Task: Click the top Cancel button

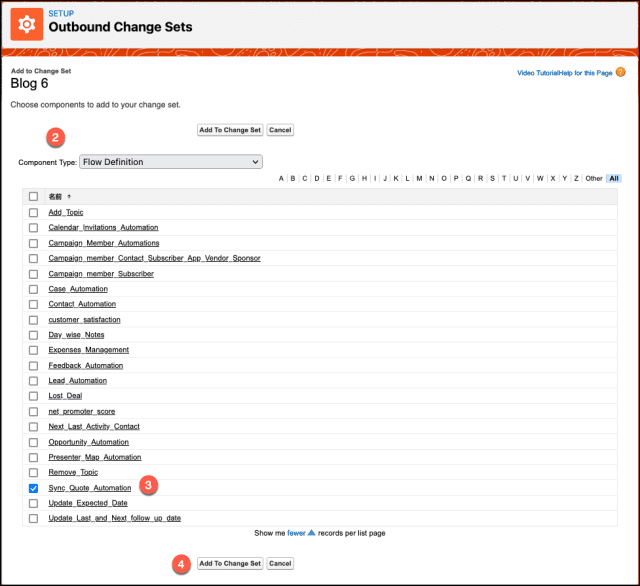Action: click(280, 130)
